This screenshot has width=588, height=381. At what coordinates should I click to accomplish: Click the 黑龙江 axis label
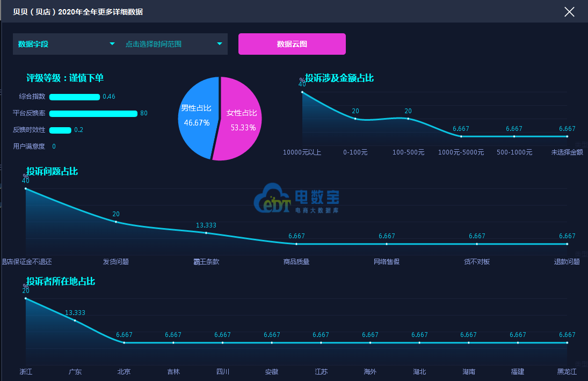(567, 372)
